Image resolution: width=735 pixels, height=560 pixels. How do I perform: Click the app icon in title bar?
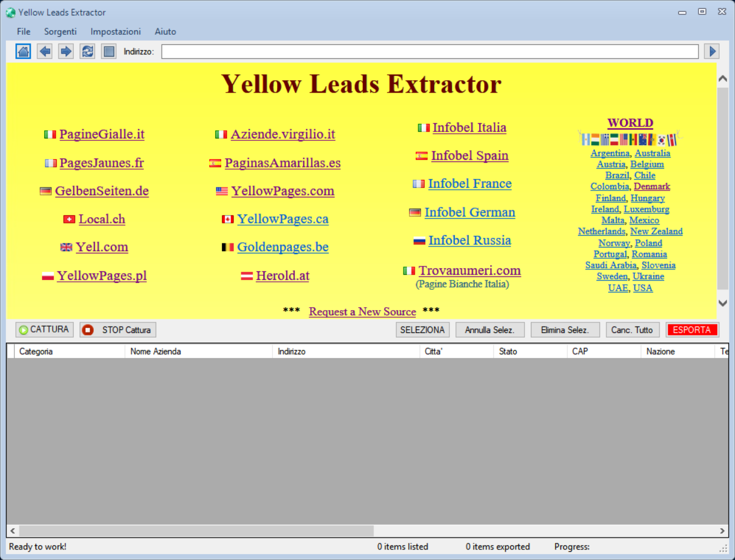pyautogui.click(x=11, y=12)
